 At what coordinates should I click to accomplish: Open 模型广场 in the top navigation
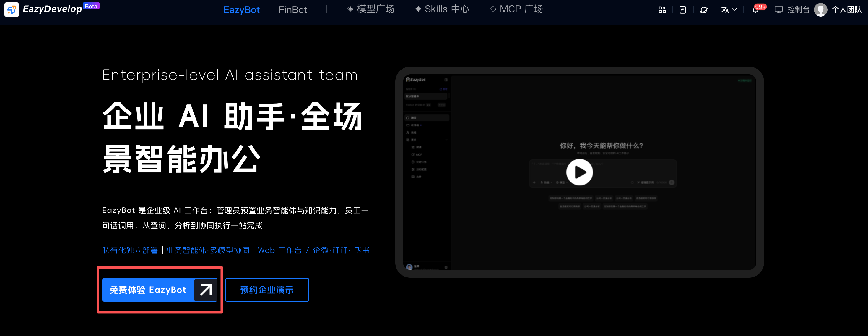pyautogui.click(x=371, y=9)
